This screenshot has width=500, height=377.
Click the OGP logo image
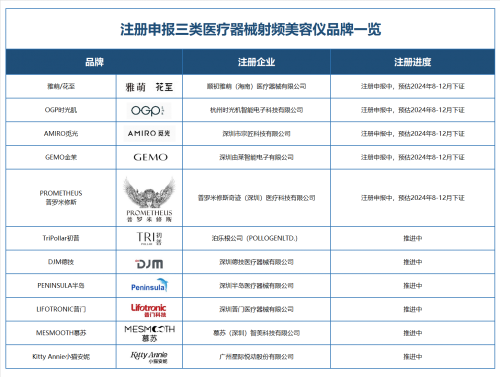[149, 110]
